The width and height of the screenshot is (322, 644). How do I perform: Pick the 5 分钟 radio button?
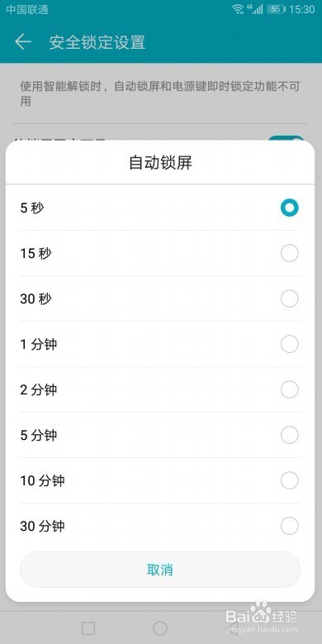coord(290,435)
